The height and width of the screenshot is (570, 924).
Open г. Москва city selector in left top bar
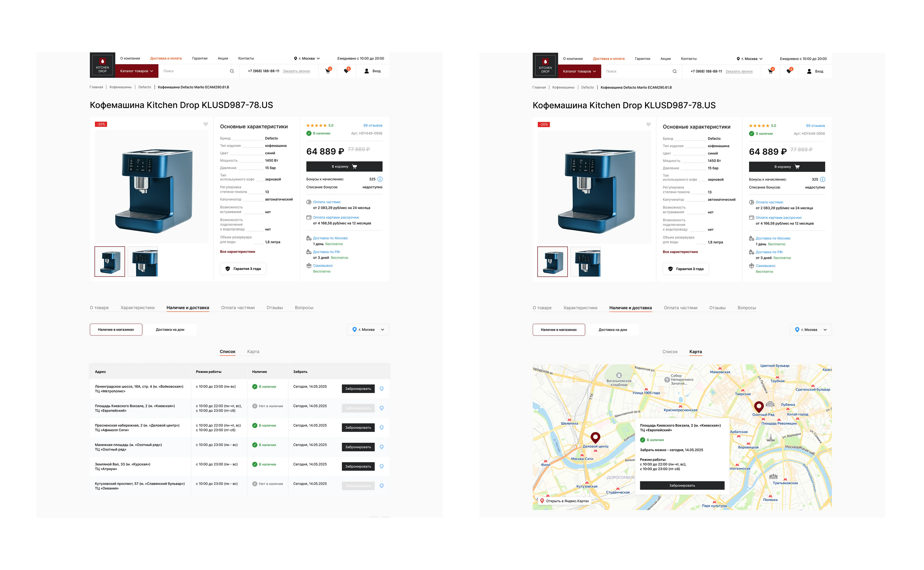tap(307, 59)
